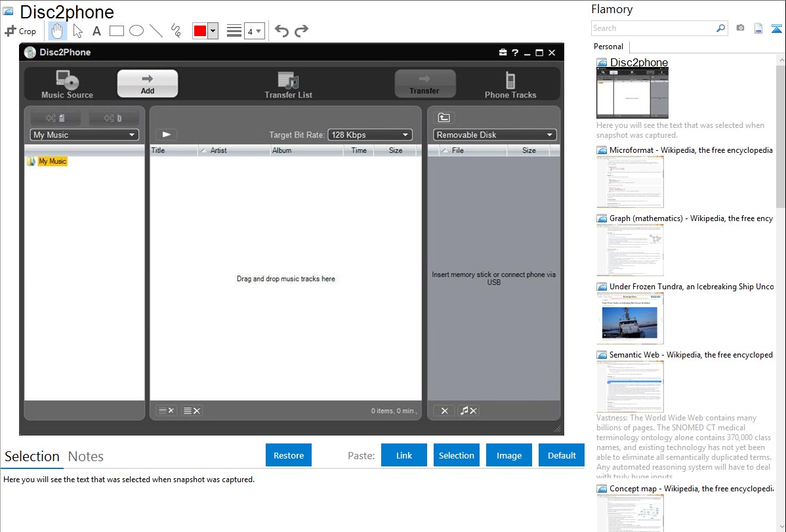Switch to the Selection tab
Screen dimensions: 786x532
(x=32, y=457)
